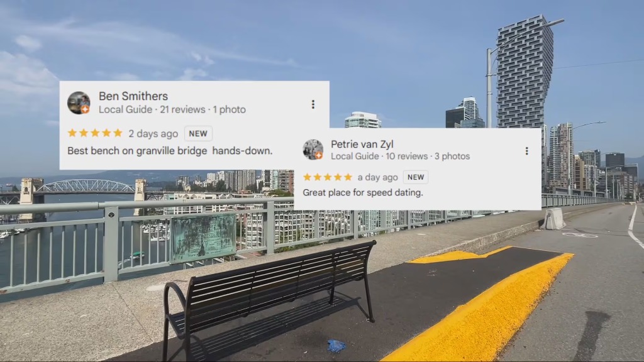Click the Local Guide badge on Petrie van Zyl's avatar
The image size is (644, 362).
(x=318, y=156)
